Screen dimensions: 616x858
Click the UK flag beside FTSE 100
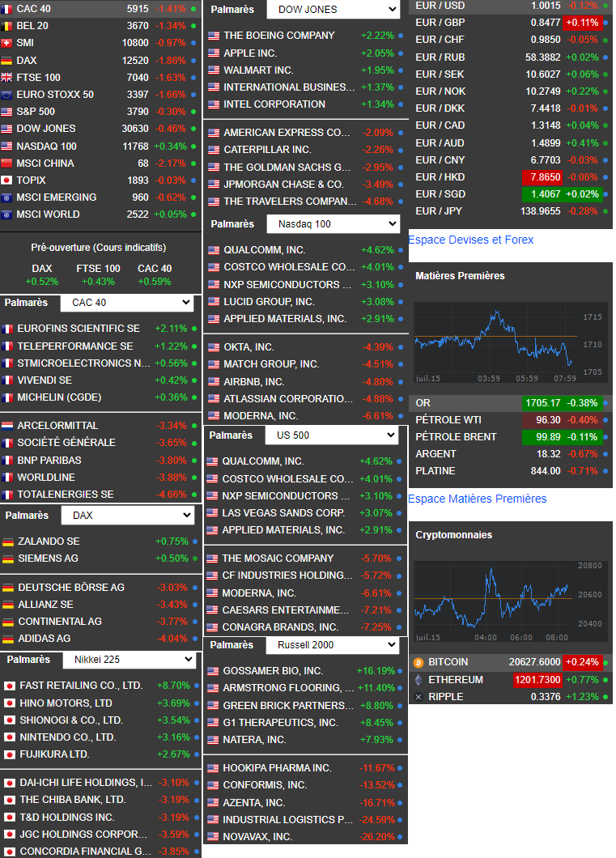pos(6,77)
